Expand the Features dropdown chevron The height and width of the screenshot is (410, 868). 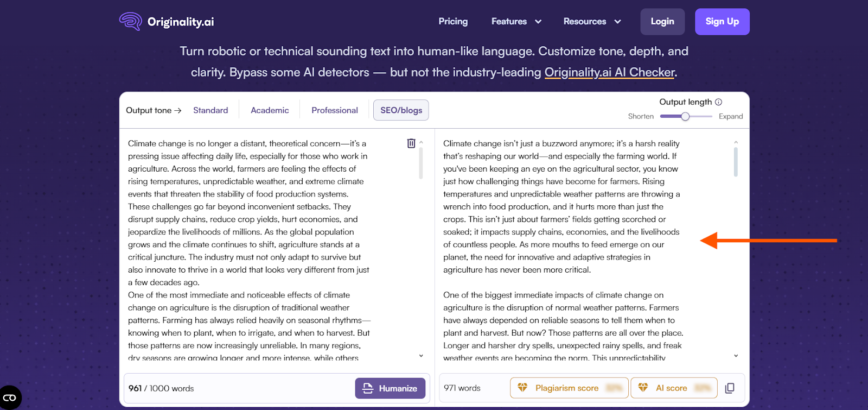pos(538,22)
